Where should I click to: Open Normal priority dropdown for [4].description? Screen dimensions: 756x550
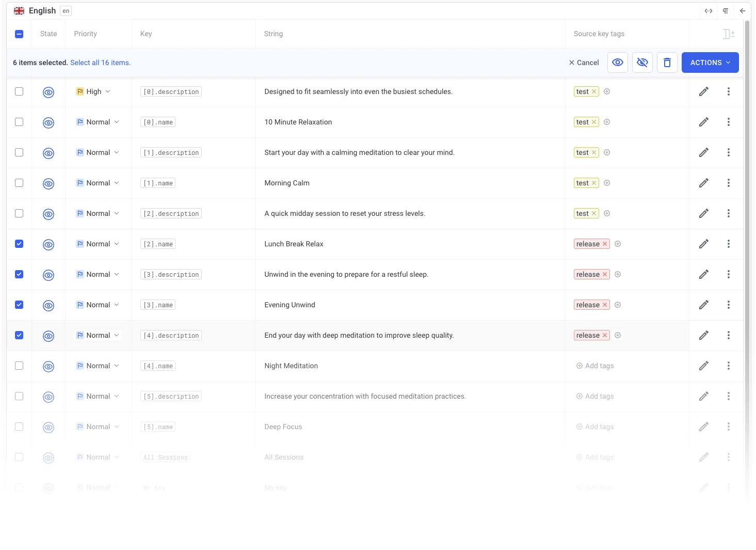[x=98, y=335]
